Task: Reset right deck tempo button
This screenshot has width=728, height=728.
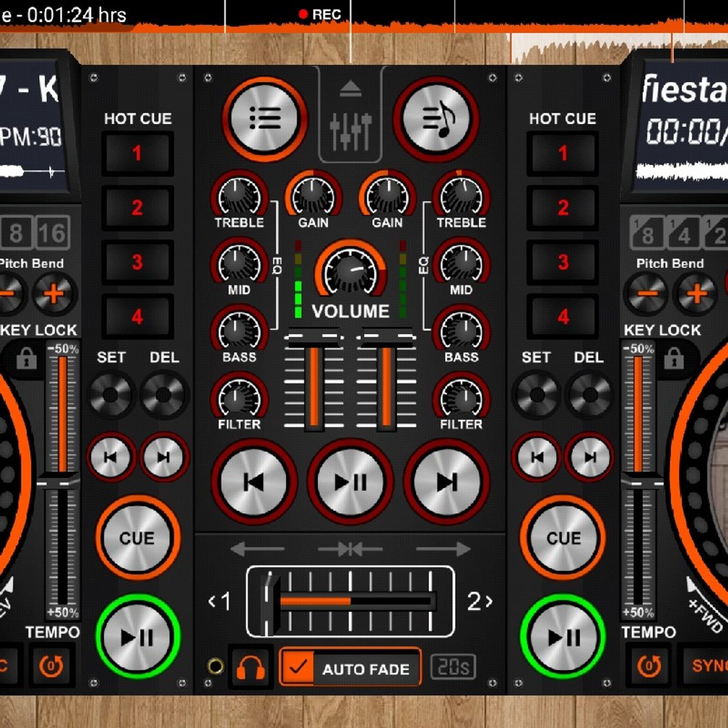Action: tap(649, 666)
